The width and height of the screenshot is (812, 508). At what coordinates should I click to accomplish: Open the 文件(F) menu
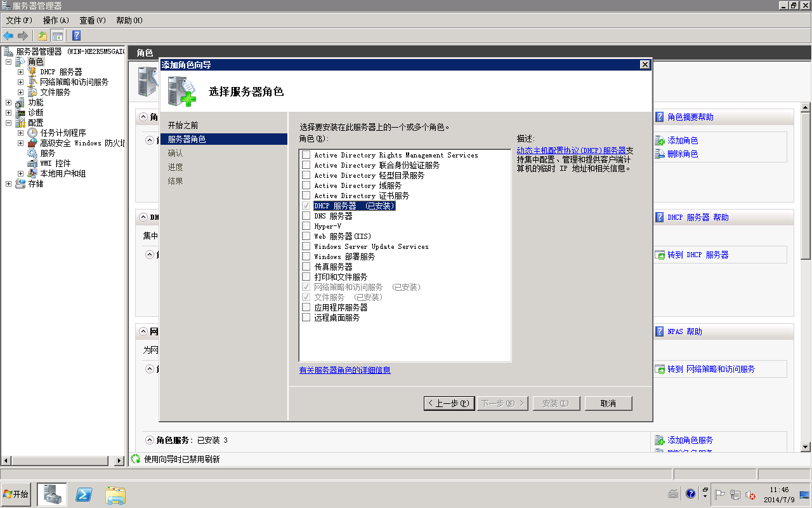[x=19, y=20]
